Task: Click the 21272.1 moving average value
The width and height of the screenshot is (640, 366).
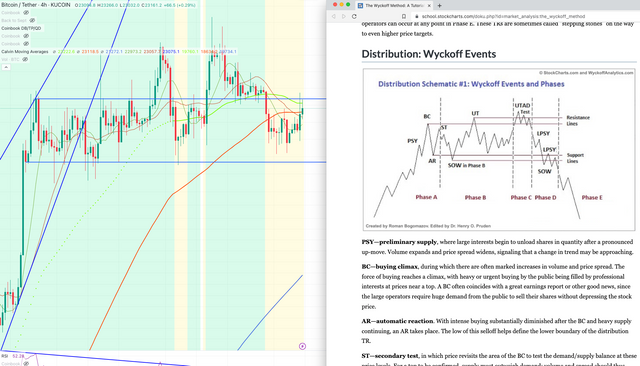Action: pyautogui.click(x=114, y=52)
